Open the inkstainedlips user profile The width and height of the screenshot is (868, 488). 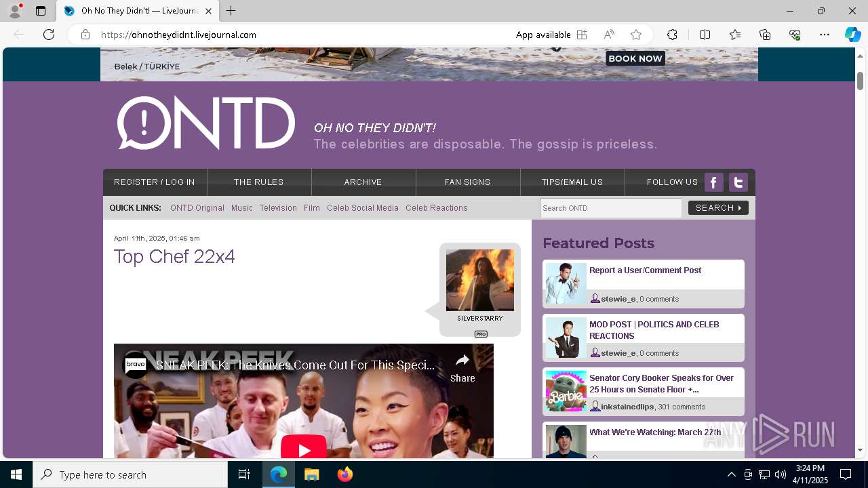point(627,407)
